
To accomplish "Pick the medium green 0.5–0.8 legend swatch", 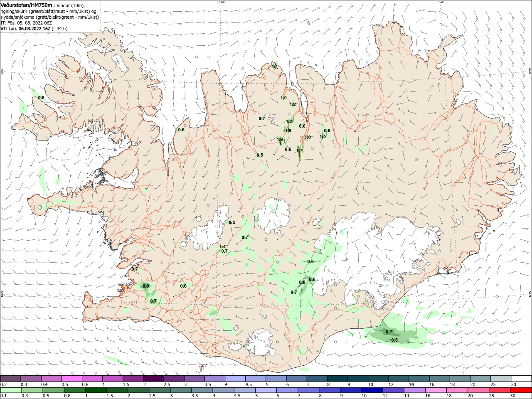I will click(x=54, y=390).
